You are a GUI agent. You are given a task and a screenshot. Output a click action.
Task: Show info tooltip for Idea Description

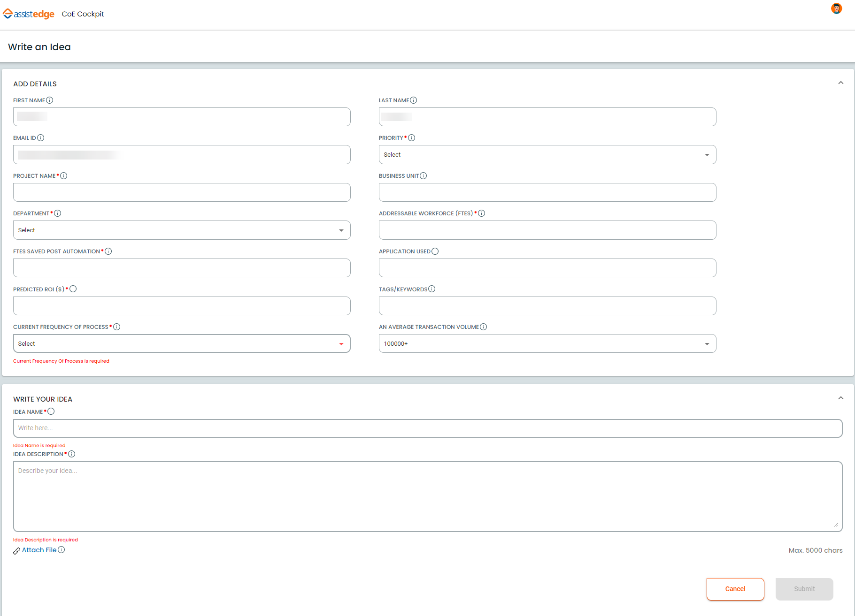click(x=72, y=454)
